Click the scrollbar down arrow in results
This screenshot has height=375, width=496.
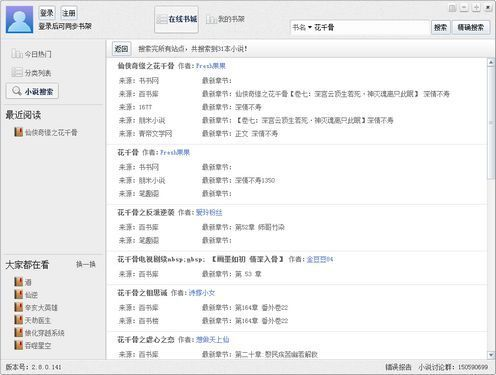pos(491,355)
